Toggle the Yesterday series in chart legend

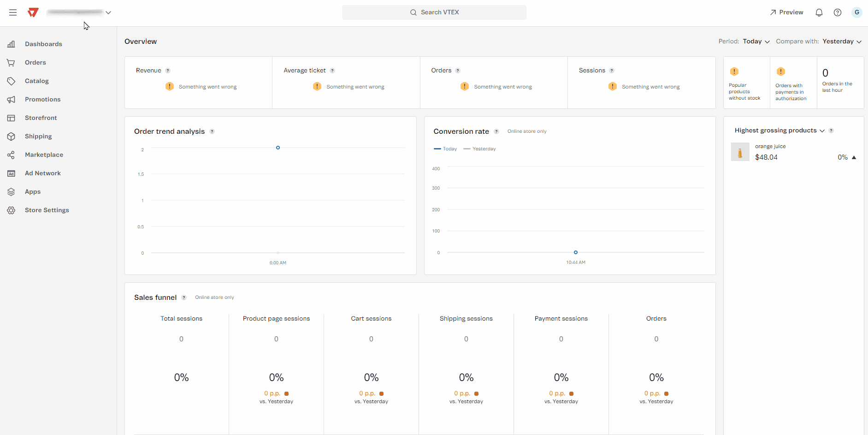point(480,149)
